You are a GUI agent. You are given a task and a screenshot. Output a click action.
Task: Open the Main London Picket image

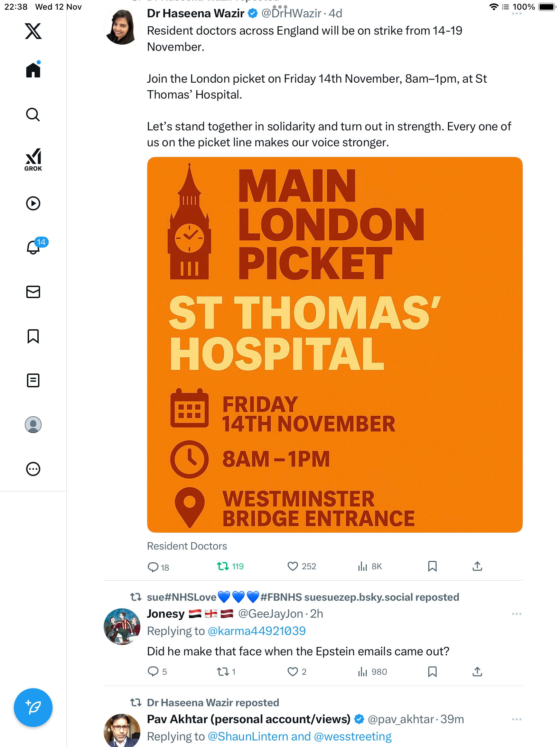pos(335,344)
